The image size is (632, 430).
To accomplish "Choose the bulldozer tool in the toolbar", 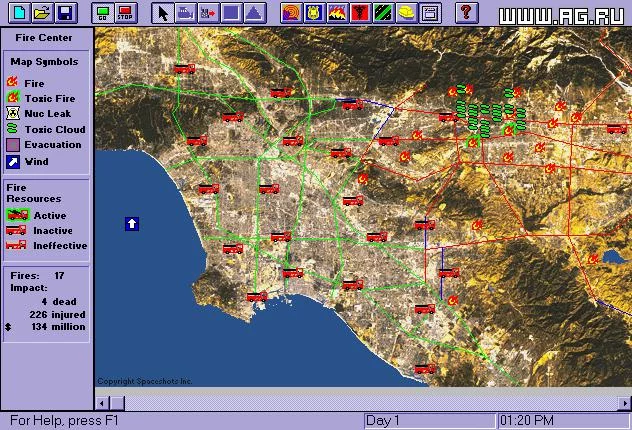I will click(x=185, y=13).
